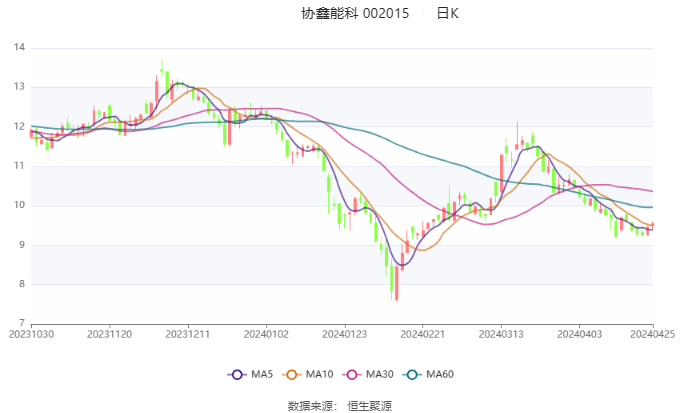Click the 20240403 date axis label
The height and width of the screenshot is (413, 680).
click(579, 335)
